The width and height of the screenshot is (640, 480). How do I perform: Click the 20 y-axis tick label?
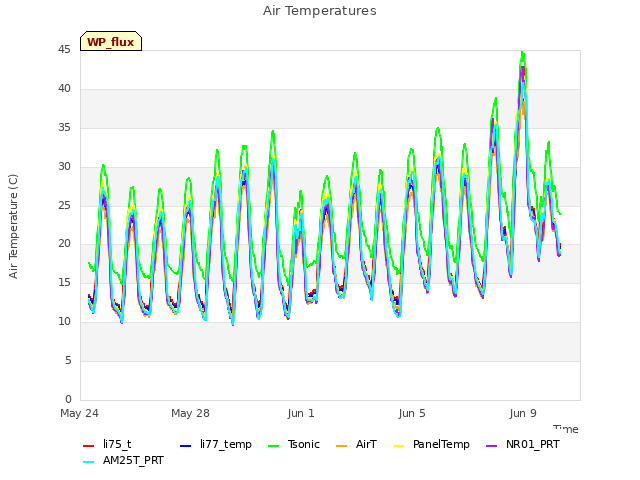click(x=64, y=244)
